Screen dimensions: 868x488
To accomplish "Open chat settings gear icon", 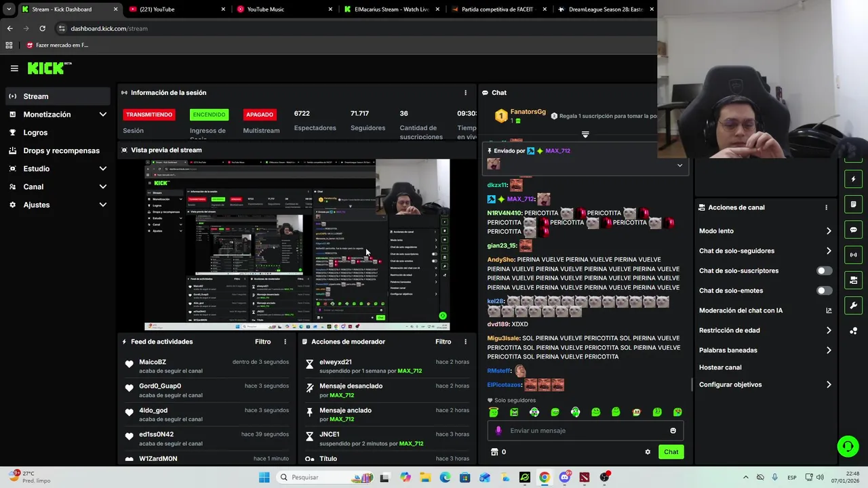I will tap(648, 452).
